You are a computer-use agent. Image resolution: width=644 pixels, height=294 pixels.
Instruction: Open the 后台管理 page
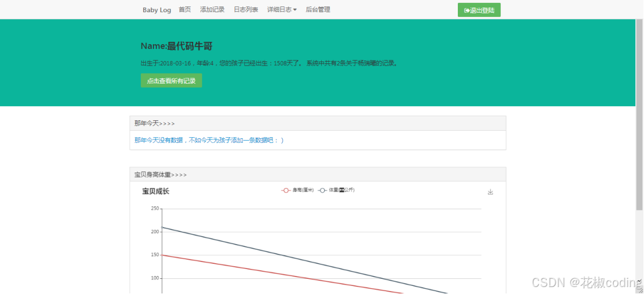pyautogui.click(x=318, y=10)
